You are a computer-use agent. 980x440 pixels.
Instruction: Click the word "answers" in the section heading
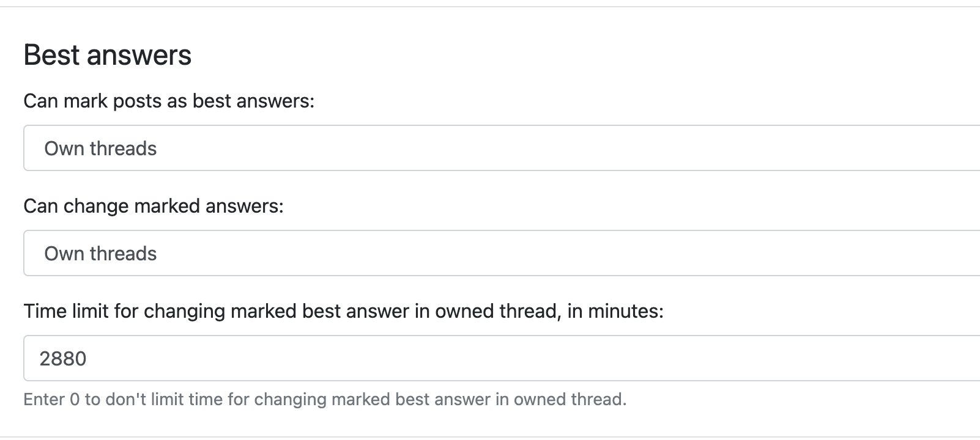click(139, 55)
